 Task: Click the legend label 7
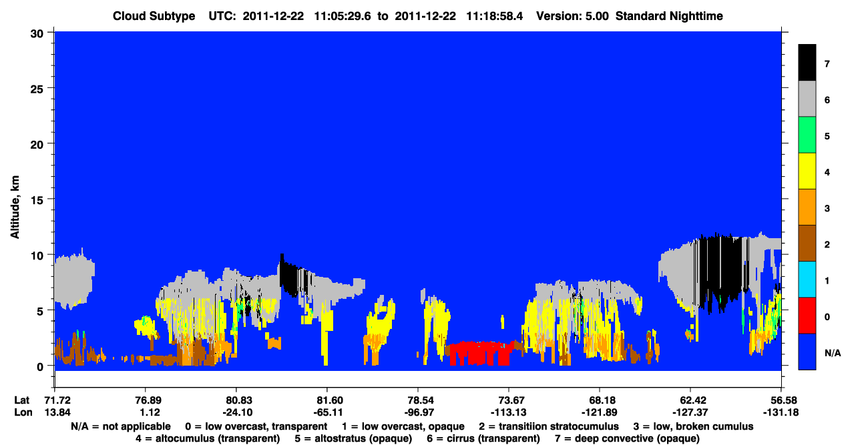827,64
